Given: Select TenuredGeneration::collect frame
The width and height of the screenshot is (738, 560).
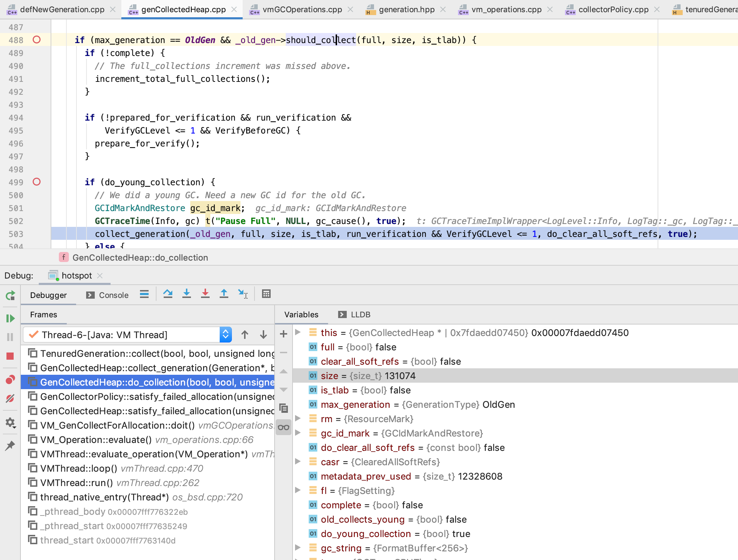Looking at the screenshot, I should coord(147,354).
